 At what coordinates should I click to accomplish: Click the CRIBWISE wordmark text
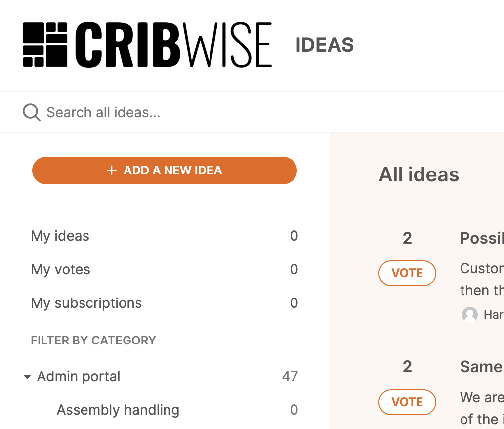pos(173,44)
